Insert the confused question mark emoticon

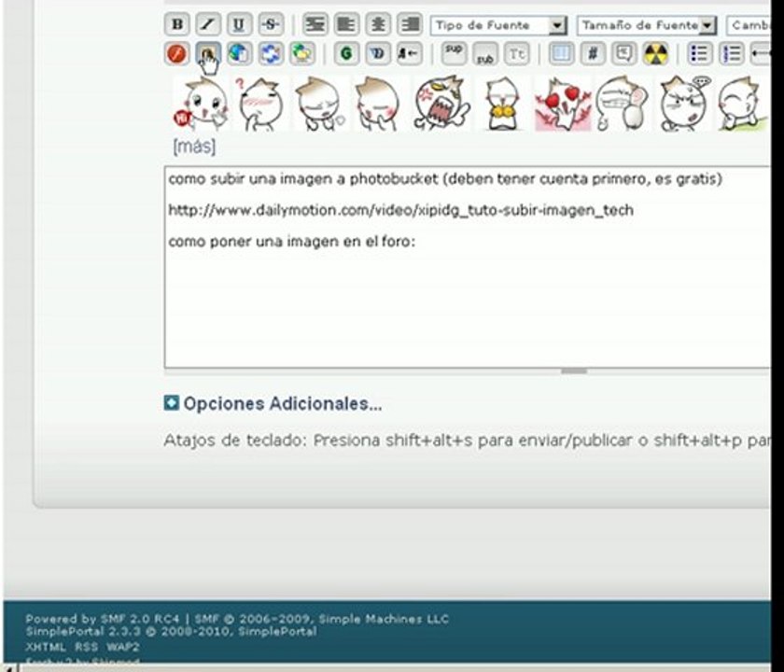pos(260,104)
